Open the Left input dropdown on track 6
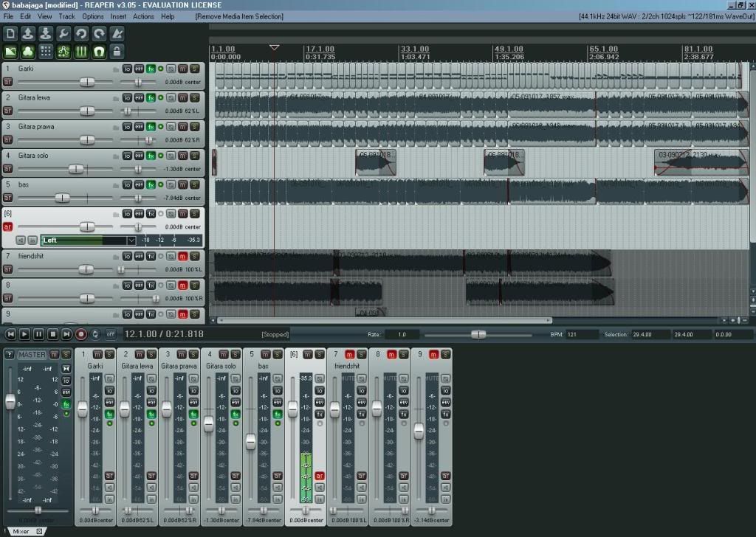The image size is (756, 537). [x=131, y=240]
